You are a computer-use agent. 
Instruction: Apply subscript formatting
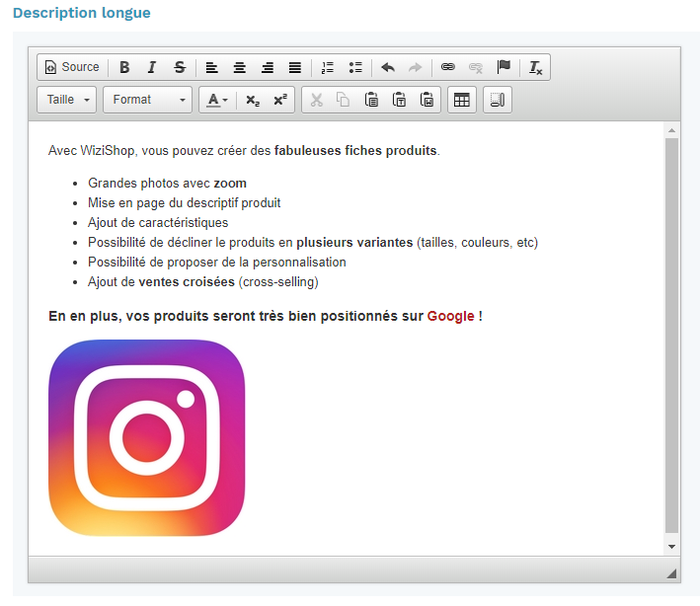click(x=253, y=100)
